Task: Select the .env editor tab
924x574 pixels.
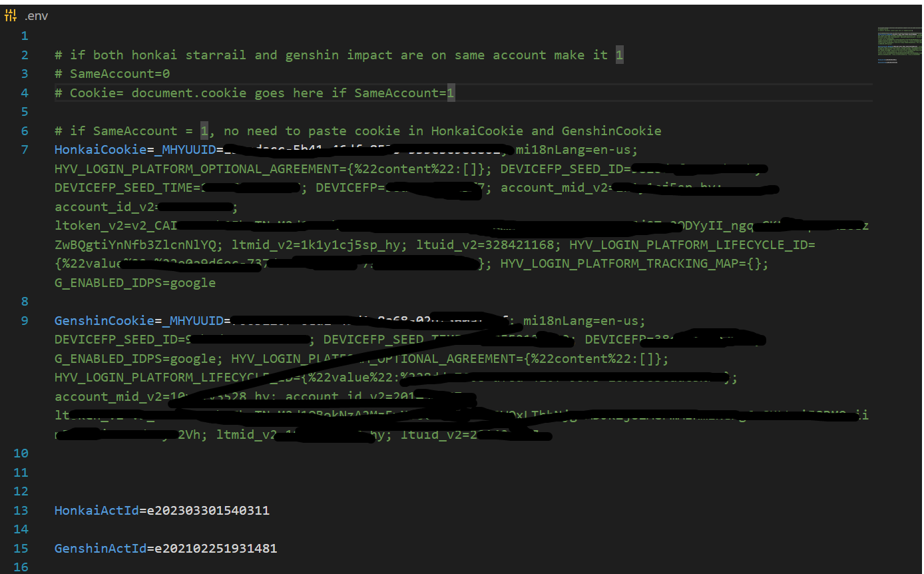Action: (37, 15)
